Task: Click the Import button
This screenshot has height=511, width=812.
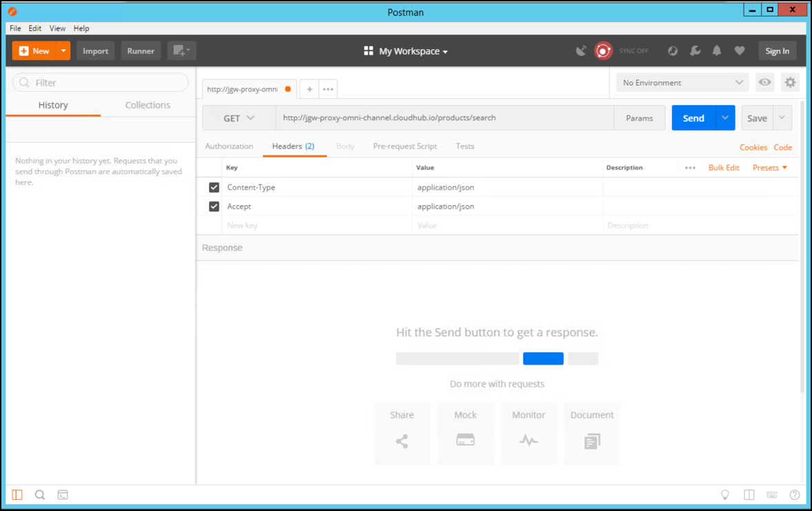Action: 95,51
